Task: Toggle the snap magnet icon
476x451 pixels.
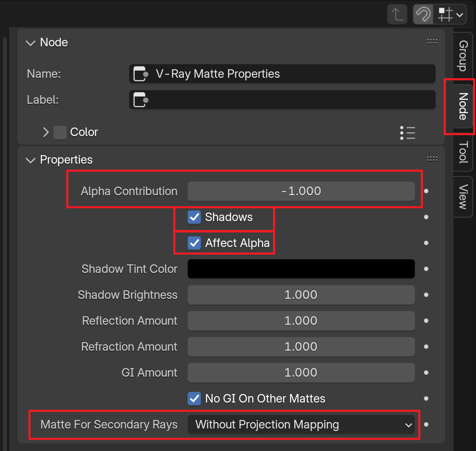Action: point(423,14)
